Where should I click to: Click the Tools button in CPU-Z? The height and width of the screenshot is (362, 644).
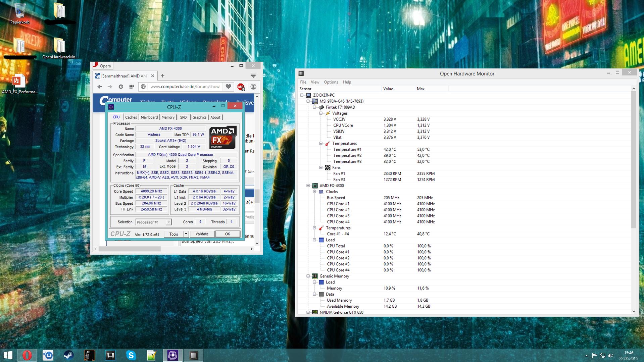[x=174, y=234]
